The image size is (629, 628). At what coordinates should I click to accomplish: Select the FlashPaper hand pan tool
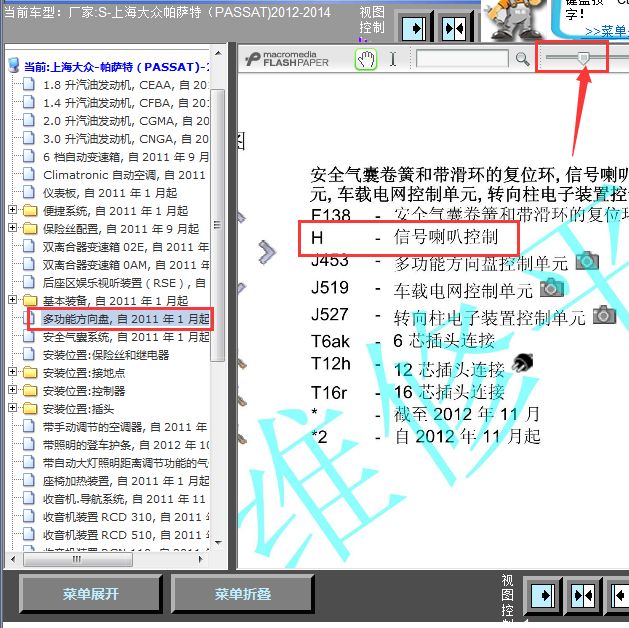click(x=365, y=60)
